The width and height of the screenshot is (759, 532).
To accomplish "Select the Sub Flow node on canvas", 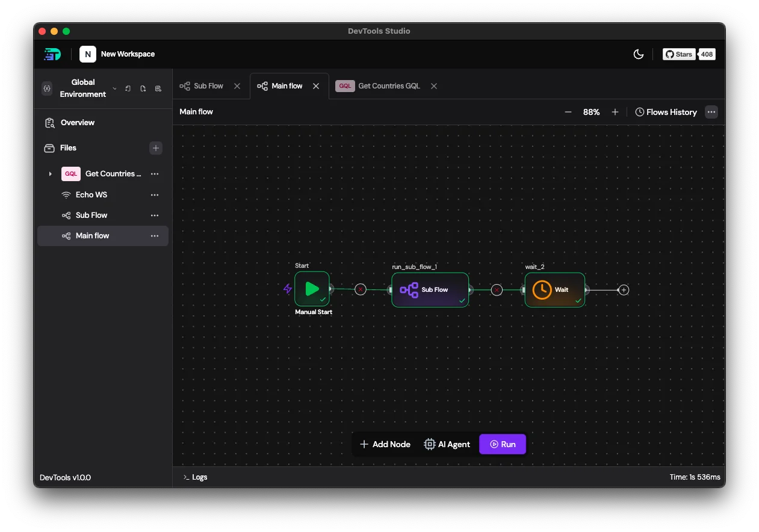I will tap(430, 289).
